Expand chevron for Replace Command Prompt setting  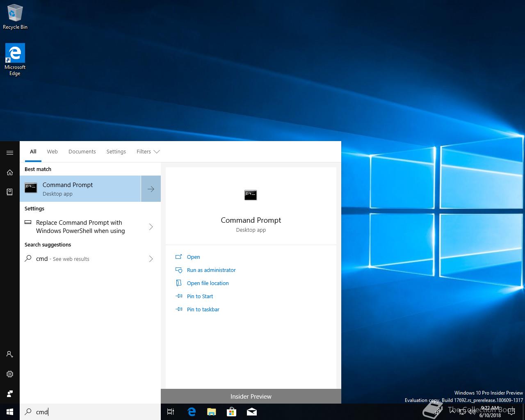coord(151,227)
